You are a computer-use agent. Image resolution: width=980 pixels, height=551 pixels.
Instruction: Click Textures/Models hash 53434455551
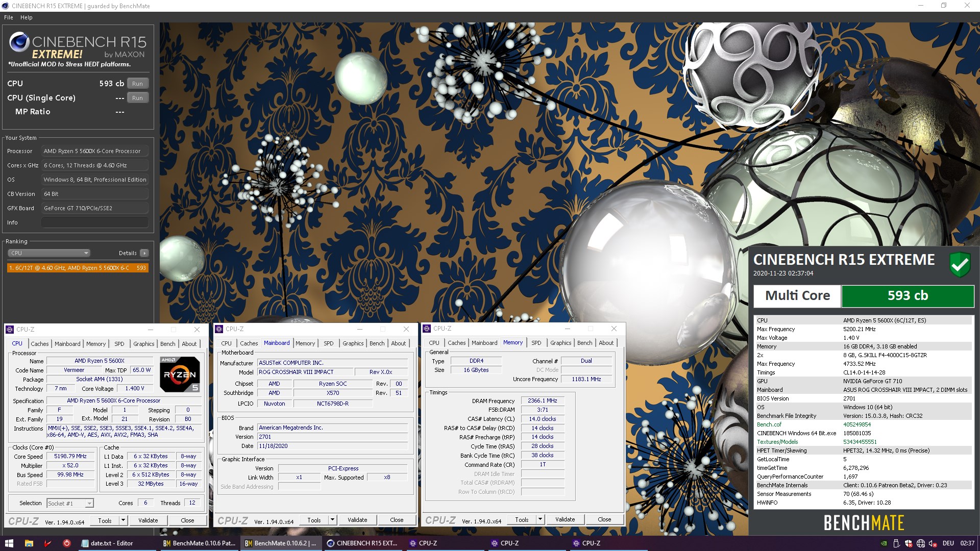(x=860, y=442)
